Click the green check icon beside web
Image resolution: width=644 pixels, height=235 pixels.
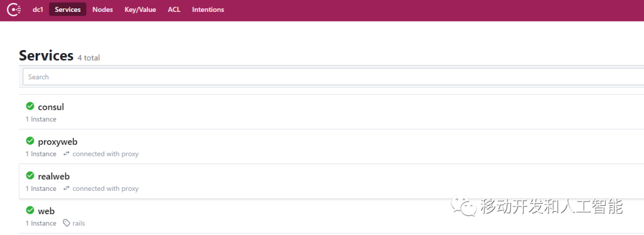point(30,211)
